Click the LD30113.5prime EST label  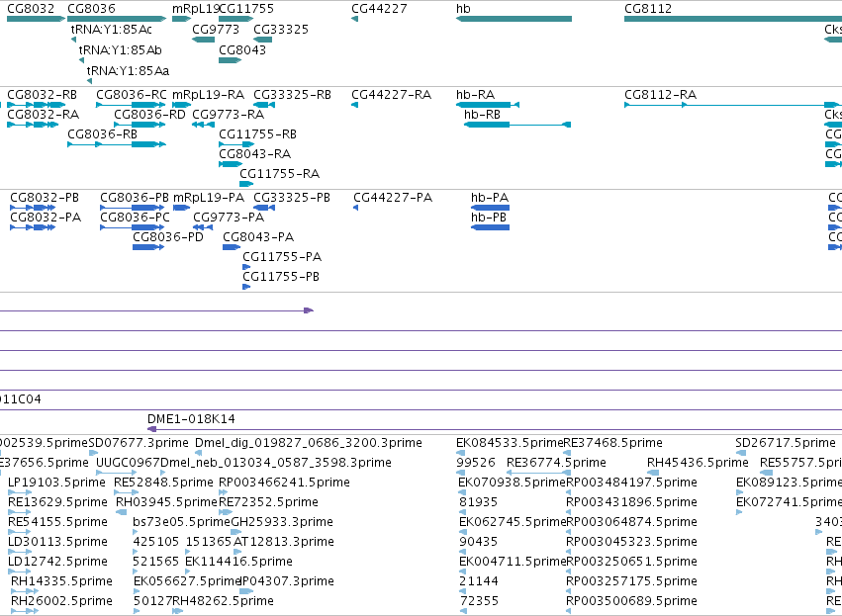point(58,542)
